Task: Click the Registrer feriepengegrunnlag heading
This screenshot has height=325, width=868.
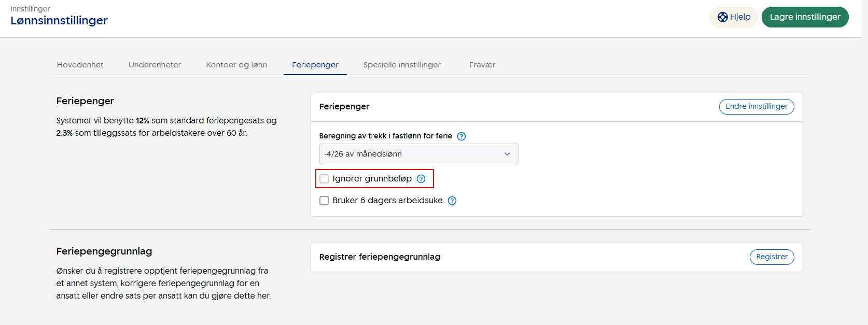Action: click(380, 257)
